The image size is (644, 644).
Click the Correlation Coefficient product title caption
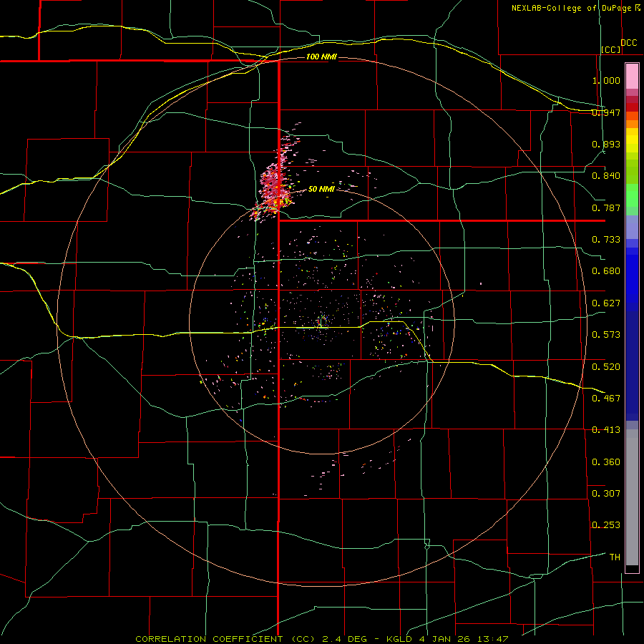322,639
